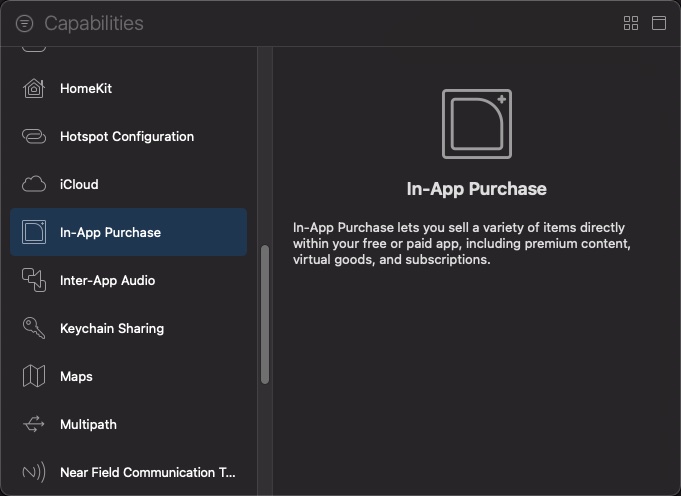Select the highlighted In-App Purchase row
This screenshot has height=496, width=681.
(x=128, y=232)
